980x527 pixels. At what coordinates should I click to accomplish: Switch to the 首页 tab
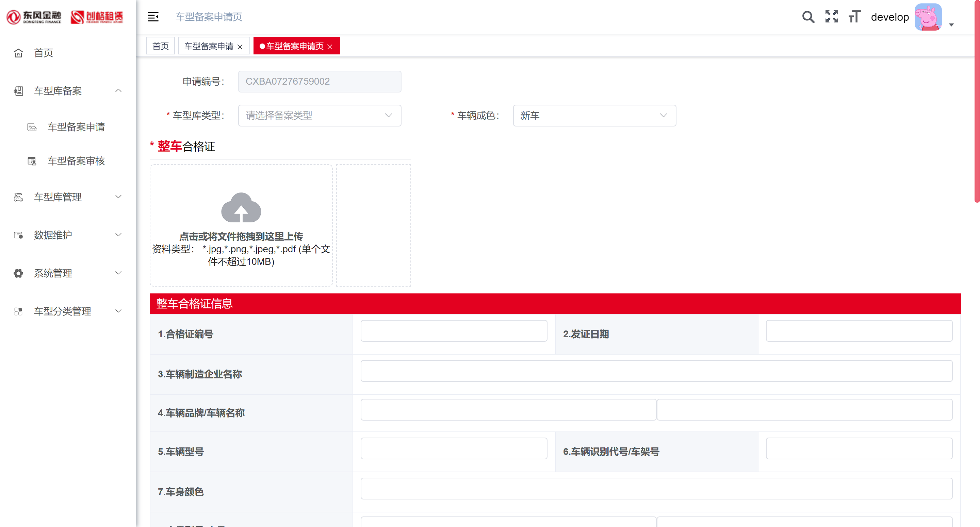(161, 46)
